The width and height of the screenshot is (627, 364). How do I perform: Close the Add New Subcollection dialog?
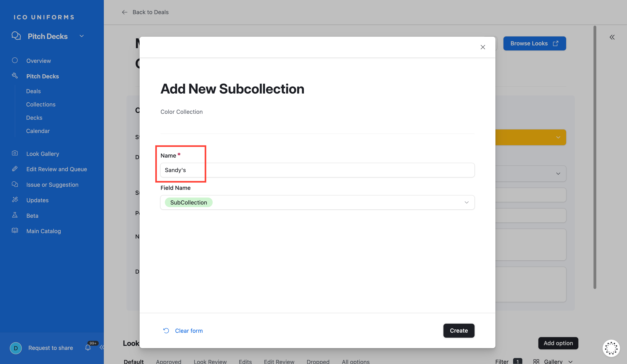pos(483,47)
